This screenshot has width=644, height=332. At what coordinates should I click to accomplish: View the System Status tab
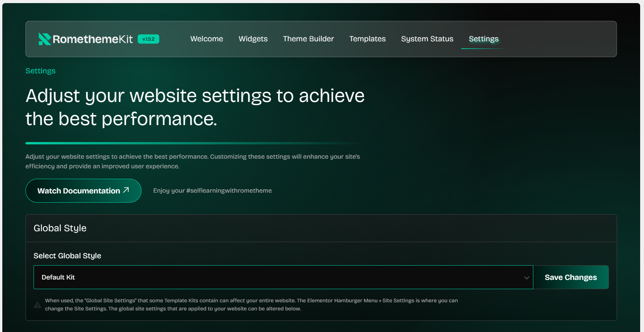coord(427,39)
